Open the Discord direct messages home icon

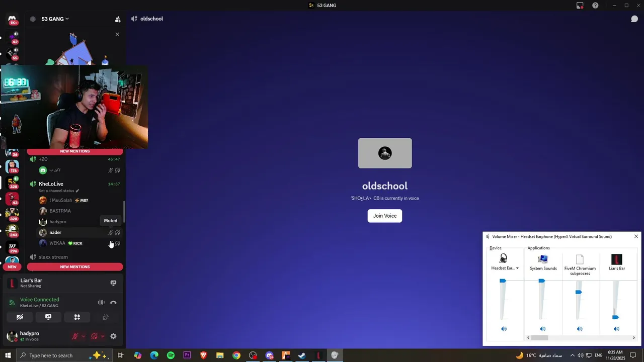pyautogui.click(x=12, y=19)
